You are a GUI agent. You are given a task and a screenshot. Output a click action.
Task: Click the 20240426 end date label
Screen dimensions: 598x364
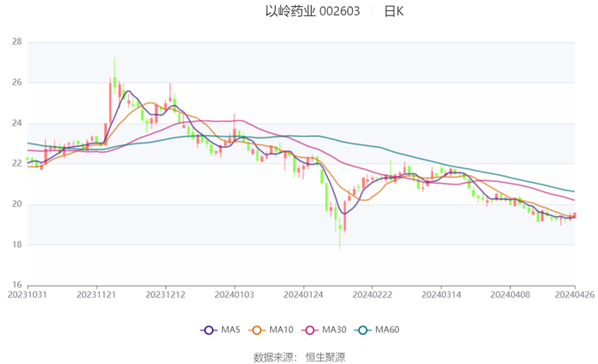(573, 294)
